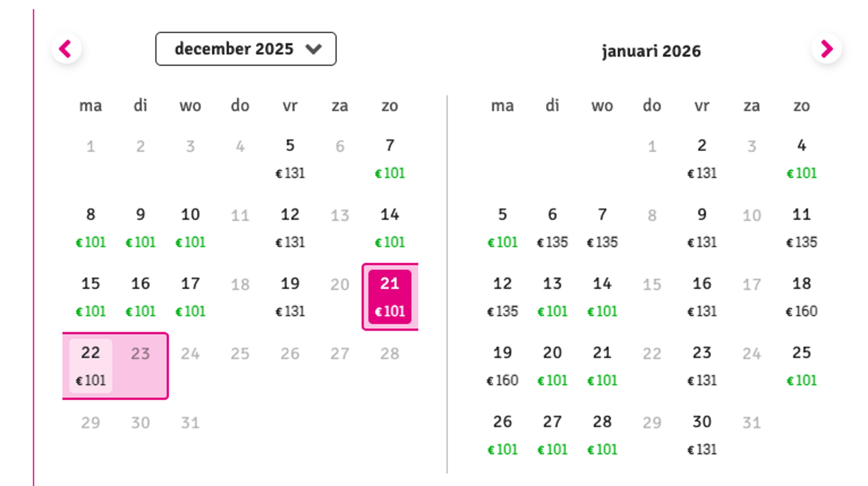Select 18 januari at €160

(x=801, y=297)
